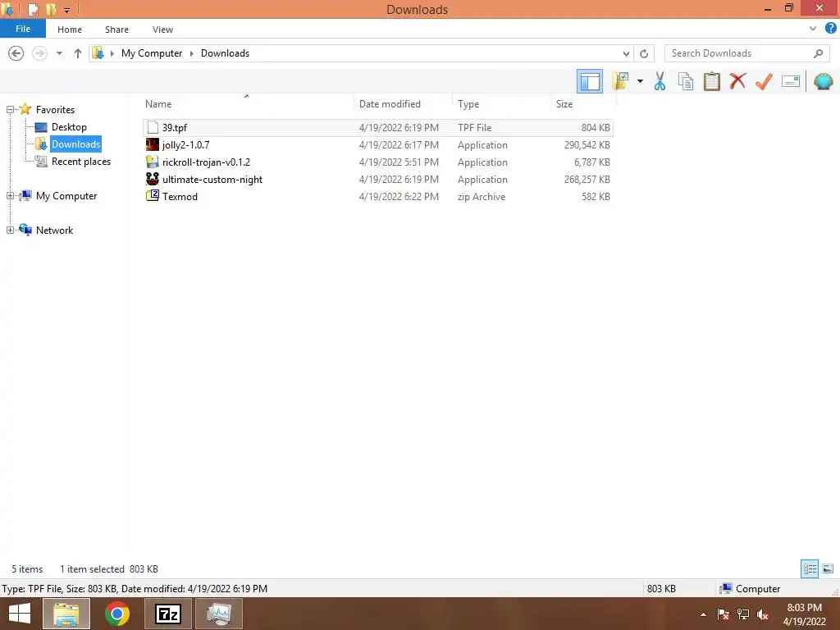Click the ultimate-custom-night file icon
This screenshot has width=840, height=630.
tap(152, 178)
